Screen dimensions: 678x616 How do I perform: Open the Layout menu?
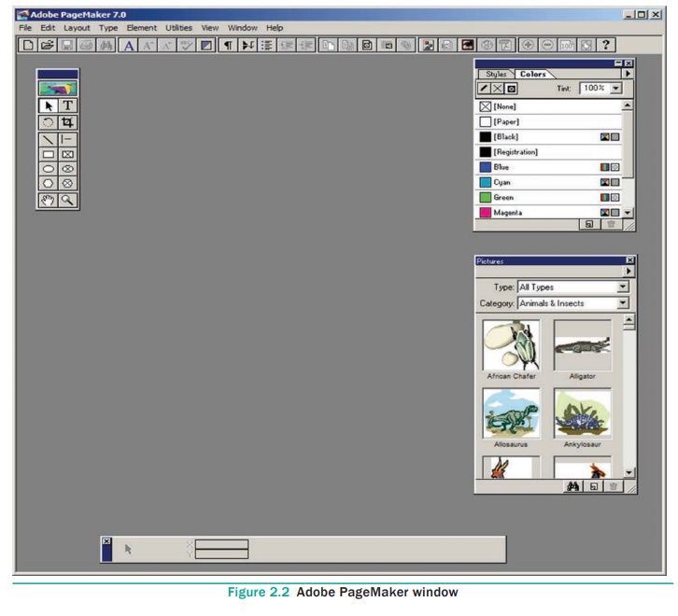[x=77, y=28]
